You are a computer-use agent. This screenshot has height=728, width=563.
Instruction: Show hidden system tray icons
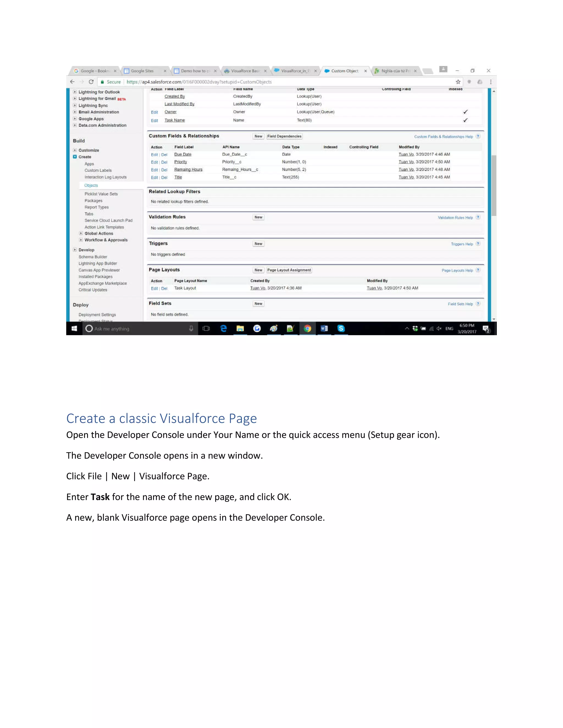[x=407, y=329]
